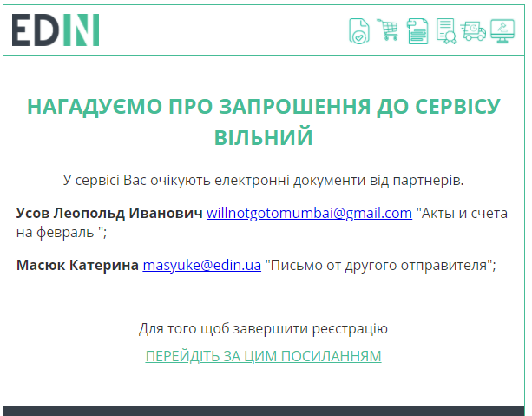Viewport: 532px width, 416px height.
Task: Click the shopping cart icon
Action: click(x=387, y=30)
